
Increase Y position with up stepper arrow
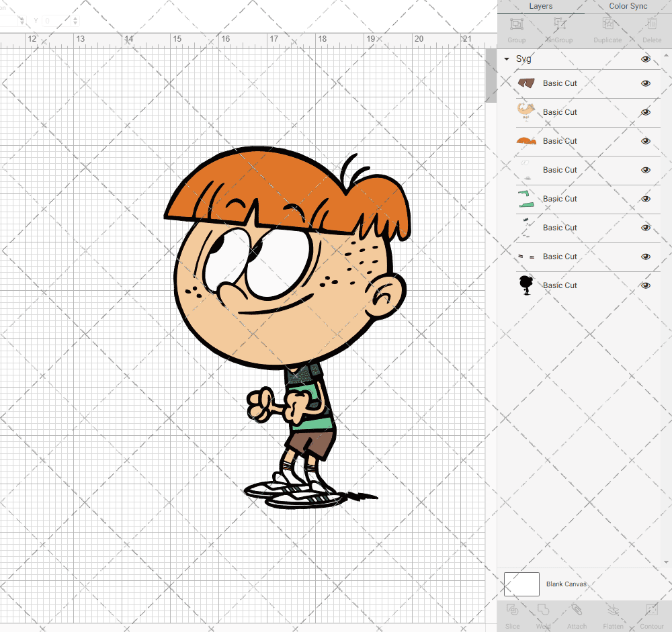coord(75,18)
